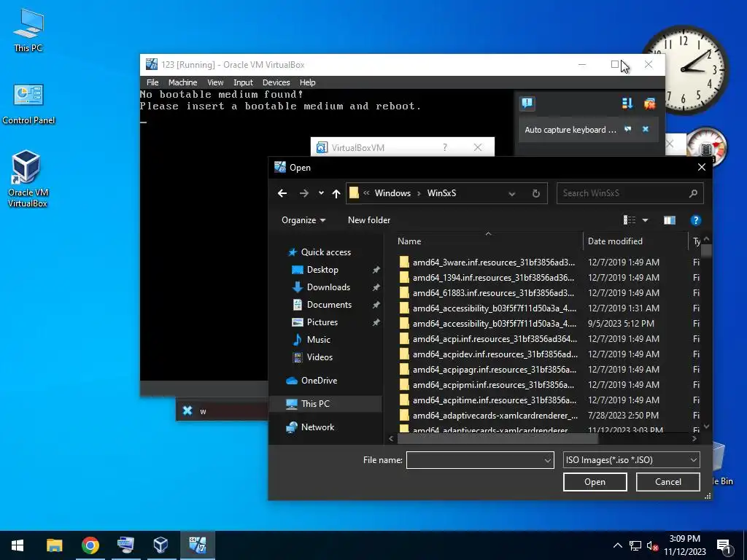Image resolution: width=747 pixels, height=560 pixels.
Task: Select Pictures in navigation pane
Action: [x=322, y=322]
